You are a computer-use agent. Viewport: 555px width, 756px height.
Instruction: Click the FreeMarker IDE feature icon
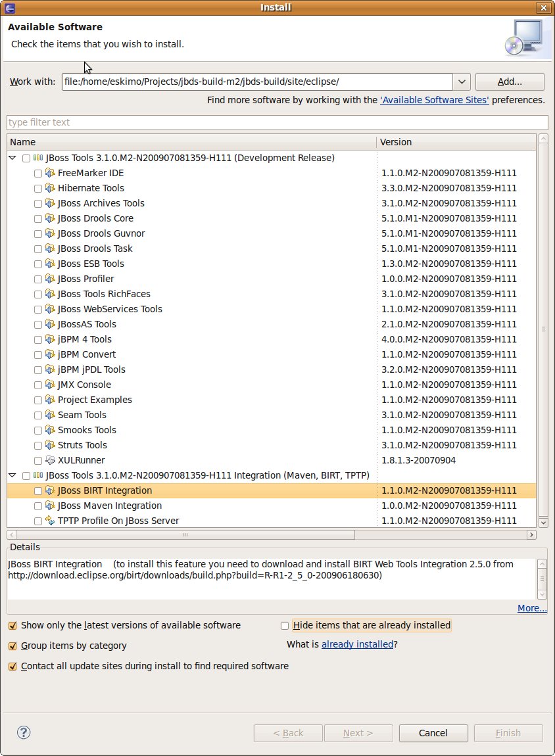[50, 173]
